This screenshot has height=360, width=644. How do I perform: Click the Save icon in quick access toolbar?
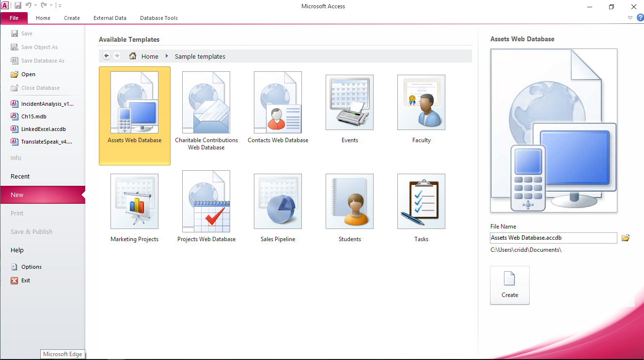pos(18,5)
